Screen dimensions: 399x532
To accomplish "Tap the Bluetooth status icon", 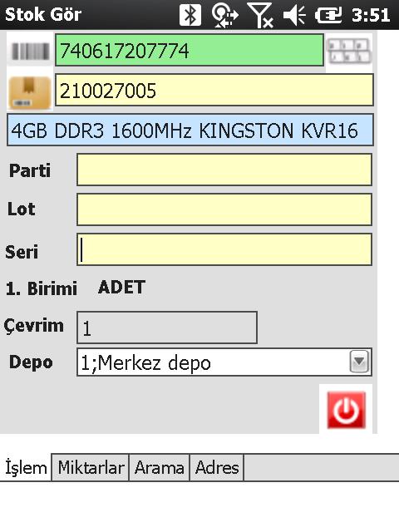I will (190, 15).
